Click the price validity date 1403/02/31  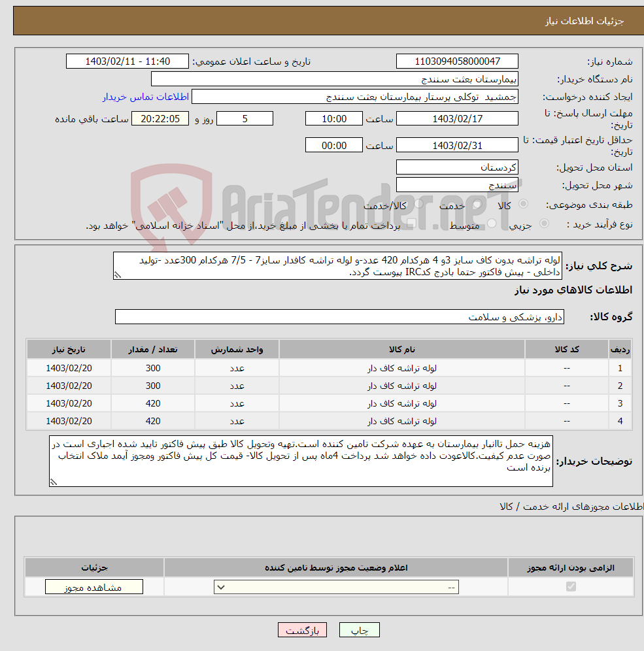point(457,145)
